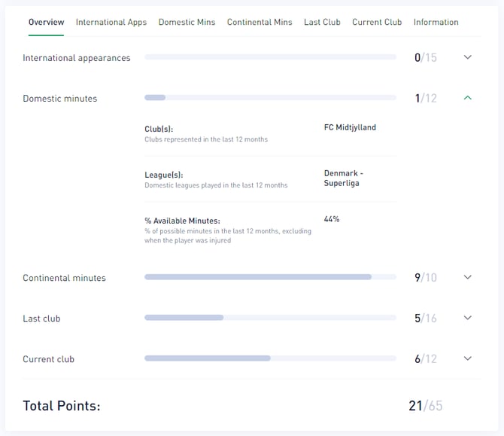504x436 pixels.
Task: Switch to International Apps tab
Action: [x=111, y=22]
